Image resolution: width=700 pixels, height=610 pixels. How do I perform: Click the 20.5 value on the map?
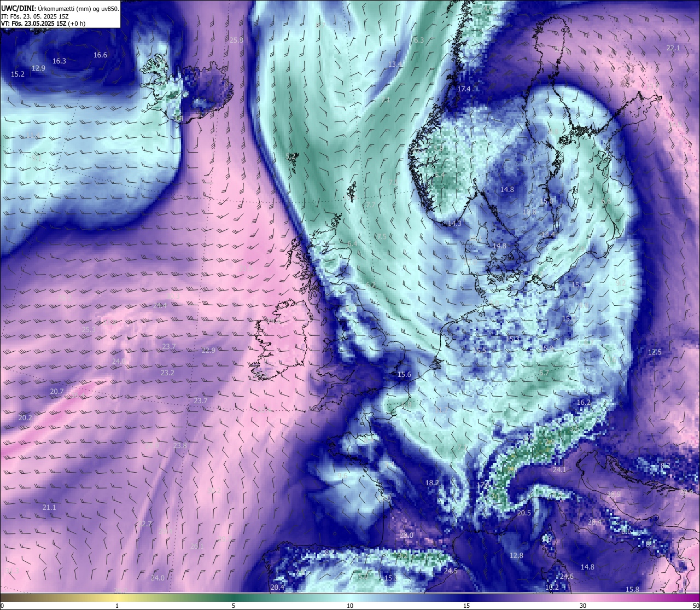(524, 513)
